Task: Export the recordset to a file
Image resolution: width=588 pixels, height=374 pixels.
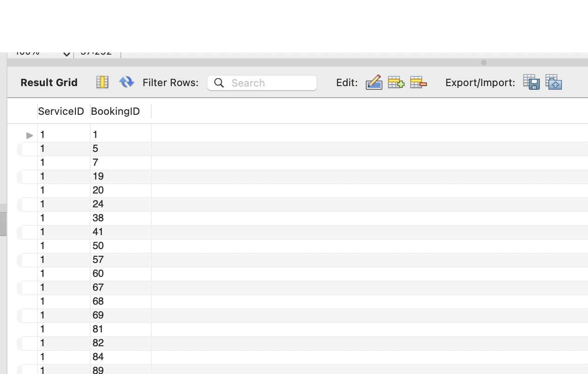Action: pos(531,82)
